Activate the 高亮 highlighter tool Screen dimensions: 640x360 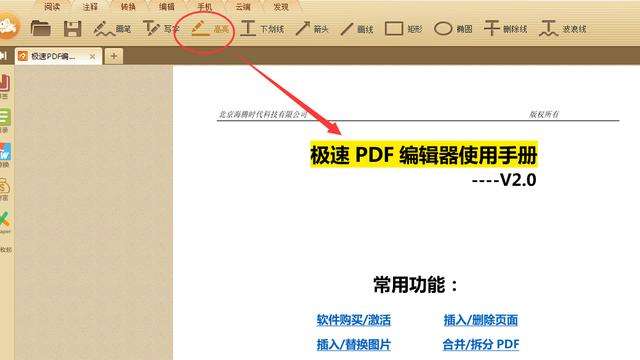[210, 29]
